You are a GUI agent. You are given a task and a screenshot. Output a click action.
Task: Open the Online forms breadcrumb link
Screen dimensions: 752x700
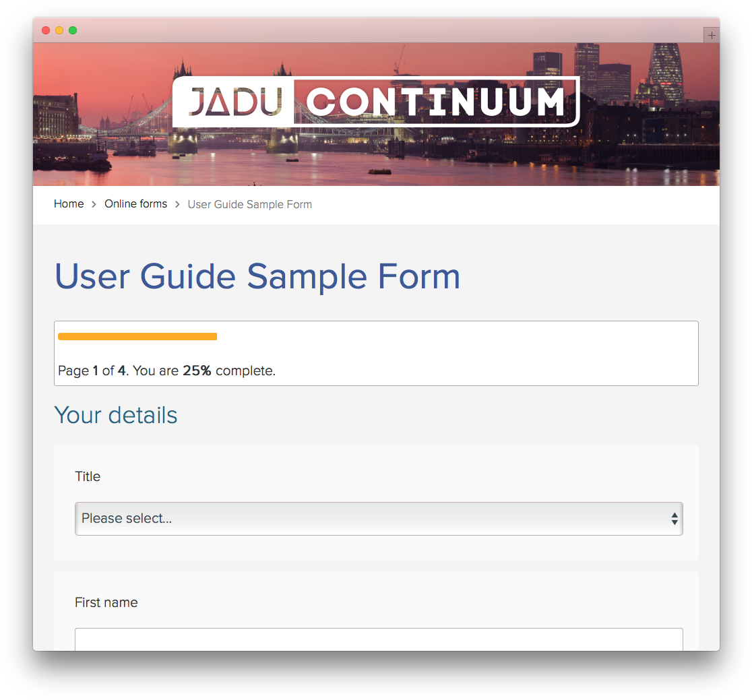[x=135, y=203]
